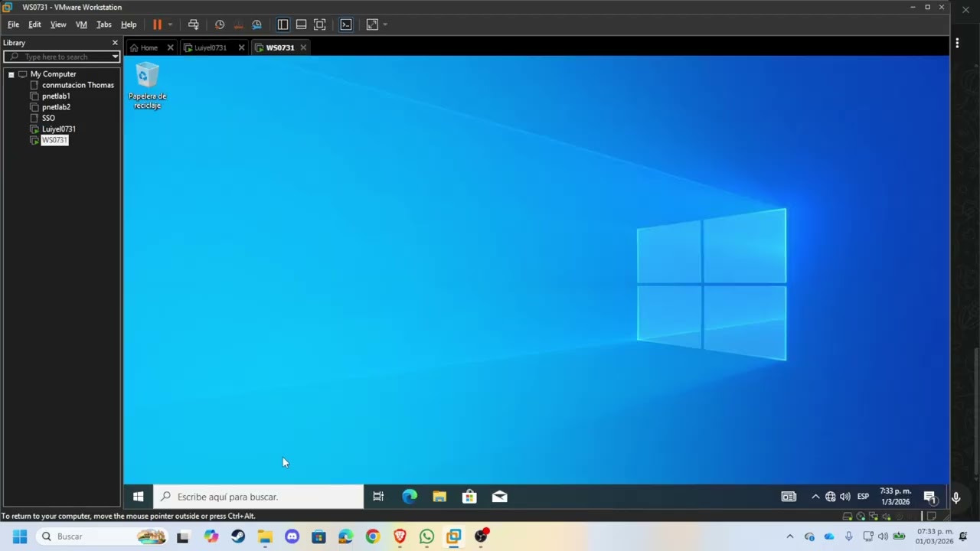
Task: Click the microphone icon in the host system tray
Action: (848, 536)
